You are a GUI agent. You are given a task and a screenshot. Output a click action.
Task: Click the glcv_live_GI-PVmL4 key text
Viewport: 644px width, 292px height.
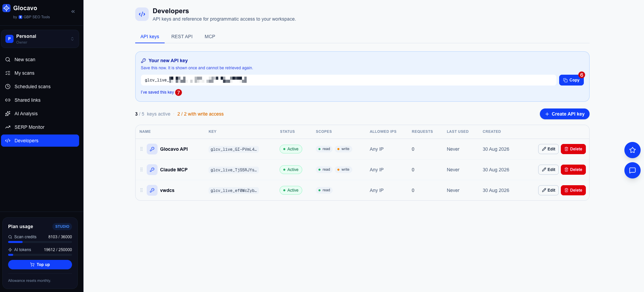(234, 149)
